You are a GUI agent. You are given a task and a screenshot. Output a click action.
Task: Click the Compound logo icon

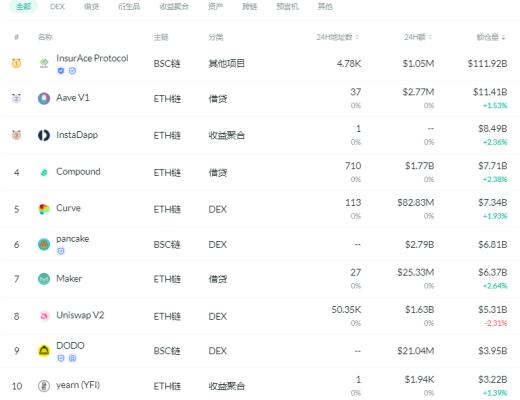(44, 172)
